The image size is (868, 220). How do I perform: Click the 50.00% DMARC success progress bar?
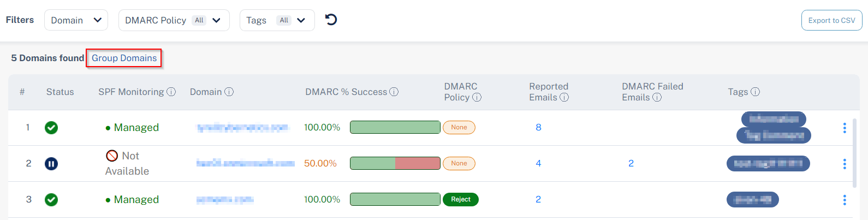coord(395,163)
